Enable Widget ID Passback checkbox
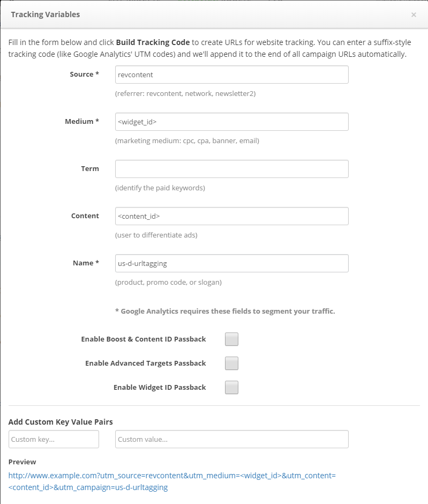This screenshot has width=428, height=504. point(231,388)
